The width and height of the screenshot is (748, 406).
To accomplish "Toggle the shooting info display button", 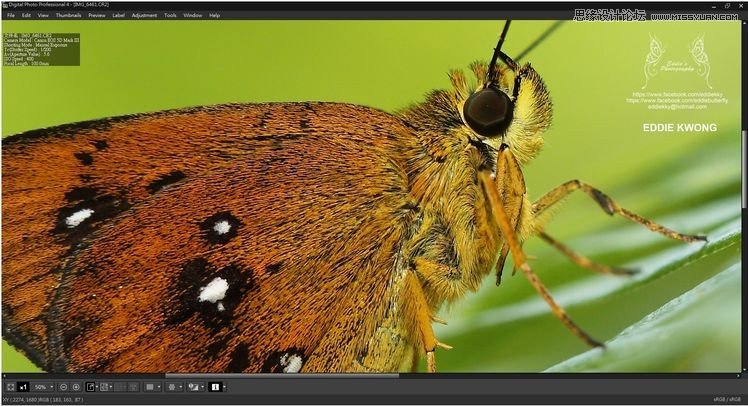I will [214, 386].
